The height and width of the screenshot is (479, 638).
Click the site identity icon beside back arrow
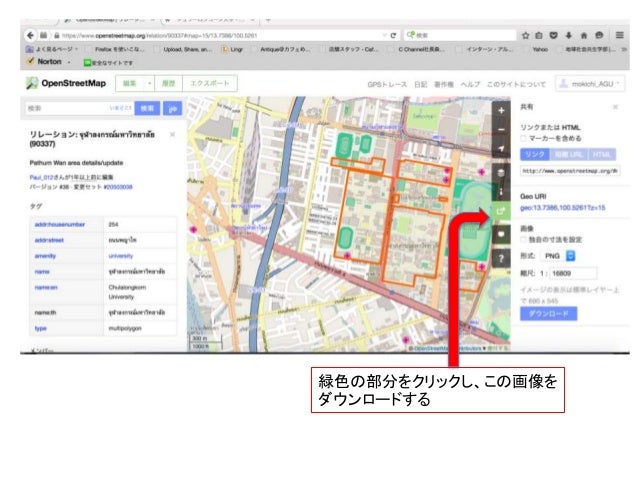coord(44,35)
